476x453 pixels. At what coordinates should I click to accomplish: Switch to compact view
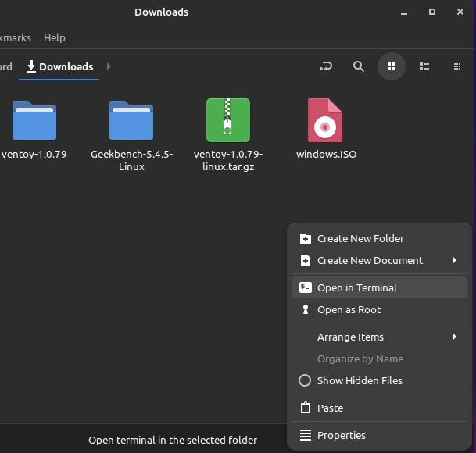[457, 66]
